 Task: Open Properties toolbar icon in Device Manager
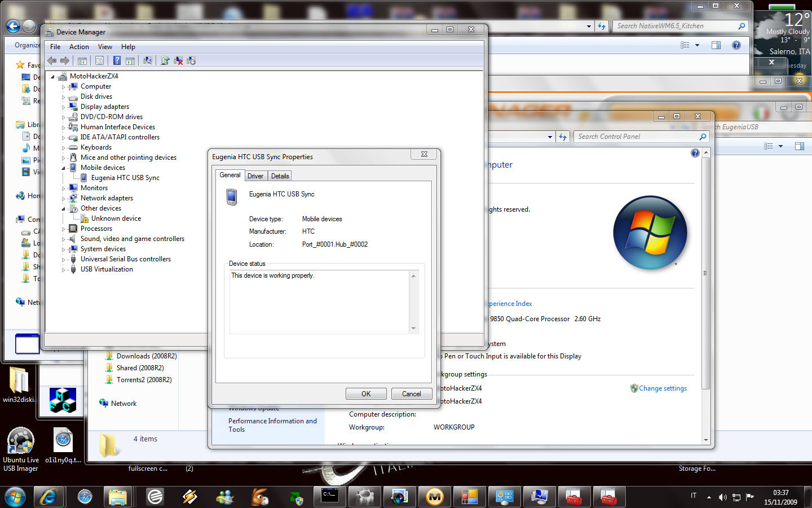(100, 60)
